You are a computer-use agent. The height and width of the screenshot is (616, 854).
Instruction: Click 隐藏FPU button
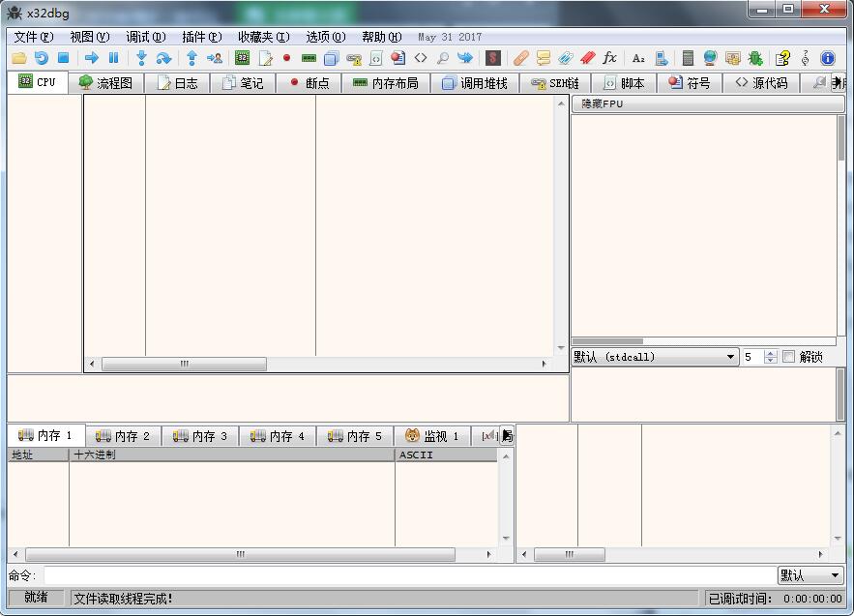pyautogui.click(x=707, y=103)
